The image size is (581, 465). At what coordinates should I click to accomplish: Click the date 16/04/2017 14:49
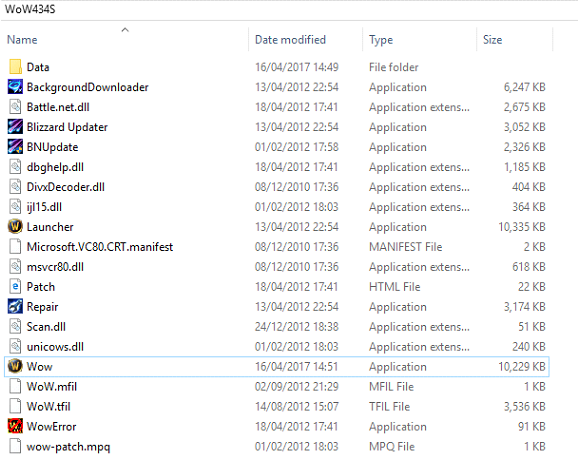(x=296, y=67)
